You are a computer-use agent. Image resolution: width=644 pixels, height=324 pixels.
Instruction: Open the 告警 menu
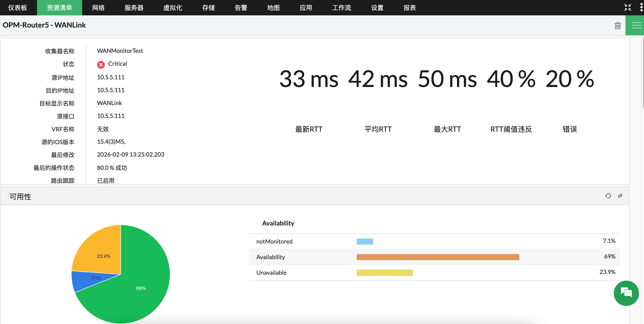pos(241,7)
